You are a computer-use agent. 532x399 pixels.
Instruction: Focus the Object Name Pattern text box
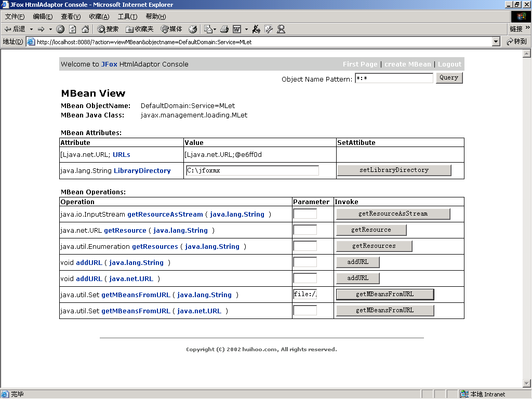pyautogui.click(x=393, y=78)
